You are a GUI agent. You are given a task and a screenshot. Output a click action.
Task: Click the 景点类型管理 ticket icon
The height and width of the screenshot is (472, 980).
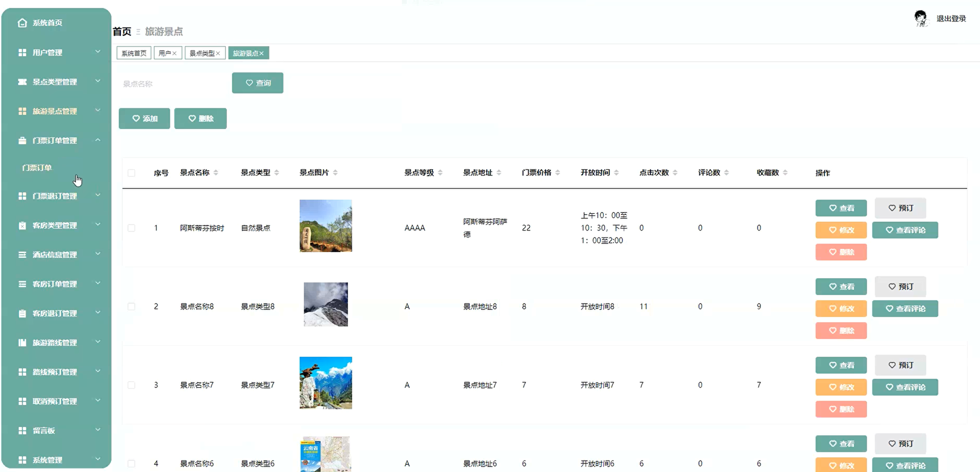(22, 82)
